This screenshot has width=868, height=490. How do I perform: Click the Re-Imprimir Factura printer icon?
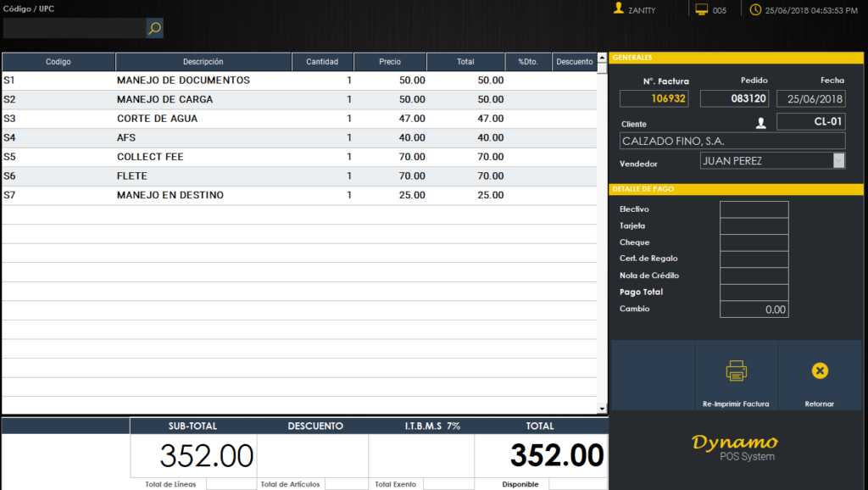[736, 370]
